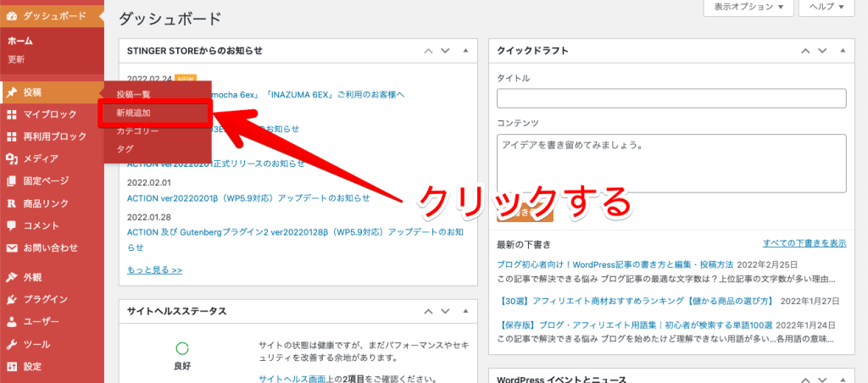
Task: Select 更新 submenu item
Action: click(16, 59)
